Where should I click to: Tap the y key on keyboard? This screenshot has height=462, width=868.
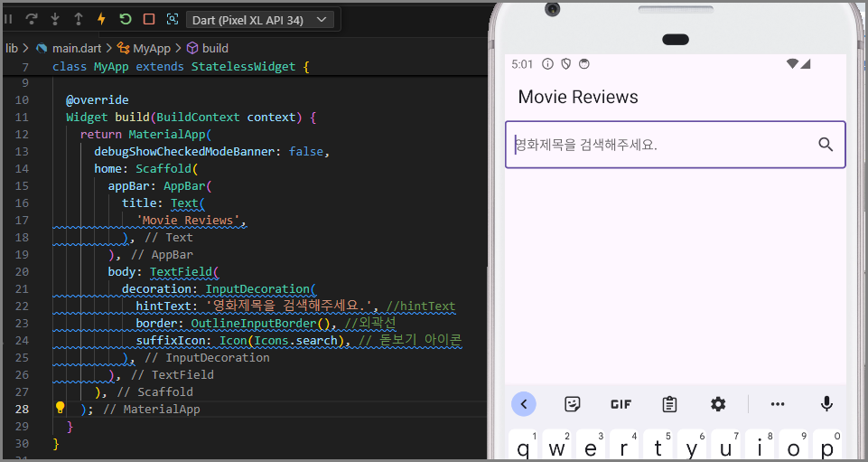(692, 445)
